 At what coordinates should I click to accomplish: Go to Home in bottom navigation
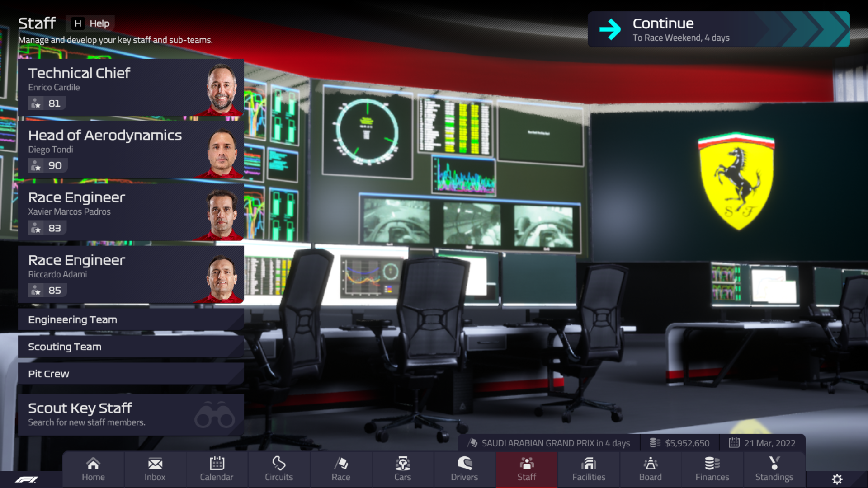coord(93,469)
